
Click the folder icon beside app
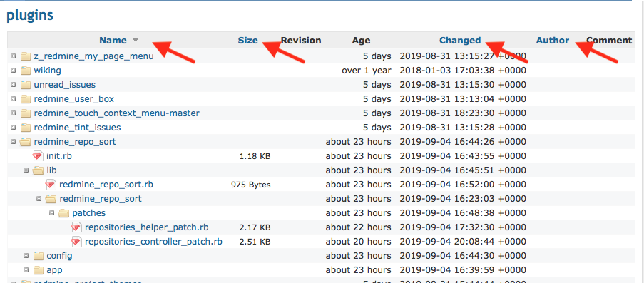39,270
